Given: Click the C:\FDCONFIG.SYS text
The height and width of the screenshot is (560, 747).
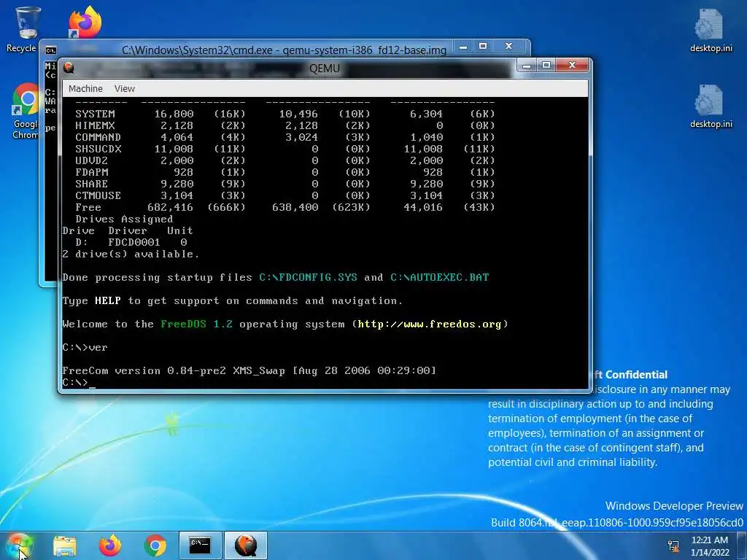Looking at the screenshot, I should 309,278.
